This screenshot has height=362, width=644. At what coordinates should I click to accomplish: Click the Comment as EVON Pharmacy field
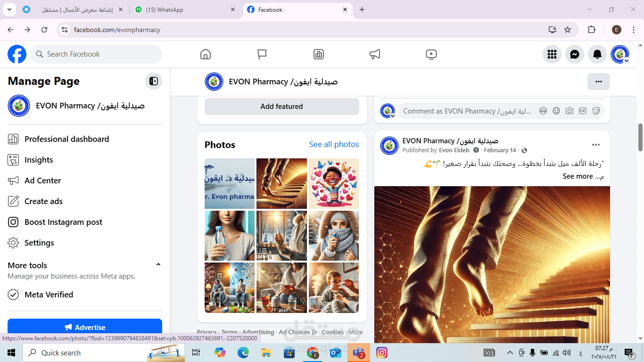click(467, 111)
